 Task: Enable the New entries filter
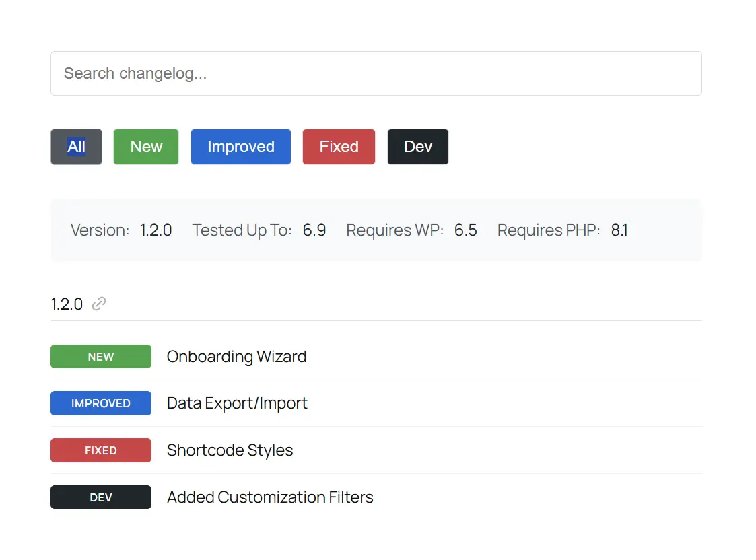point(145,147)
